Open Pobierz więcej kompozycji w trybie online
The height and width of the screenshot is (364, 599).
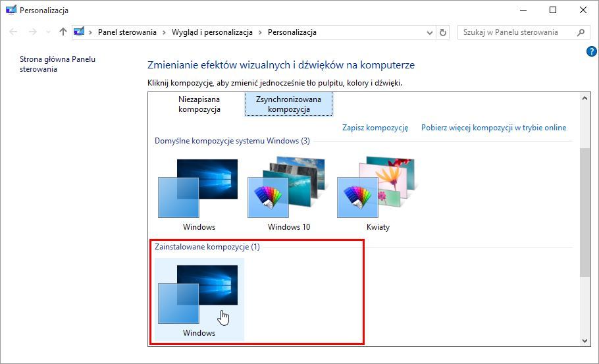pos(494,128)
